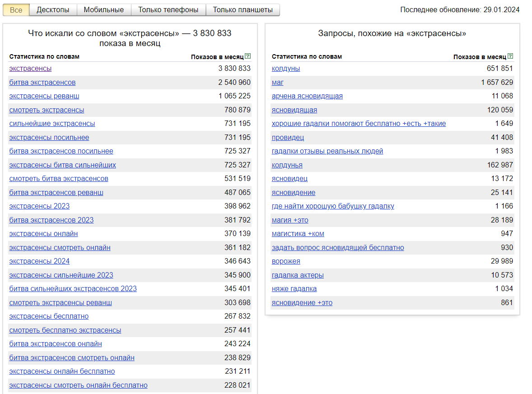Click "экстрасенсы смотреть онлайн" link
Image resolution: width=532 pixels, height=394 pixels.
(60, 247)
